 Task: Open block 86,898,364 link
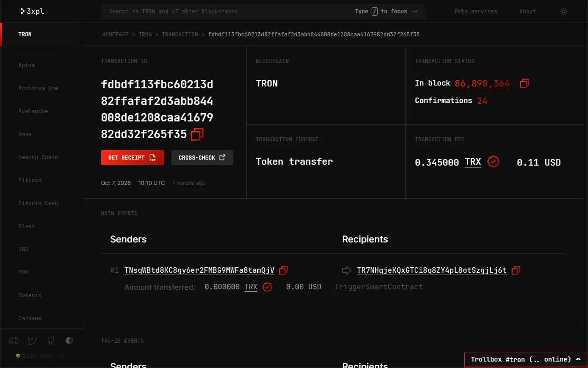(482, 83)
